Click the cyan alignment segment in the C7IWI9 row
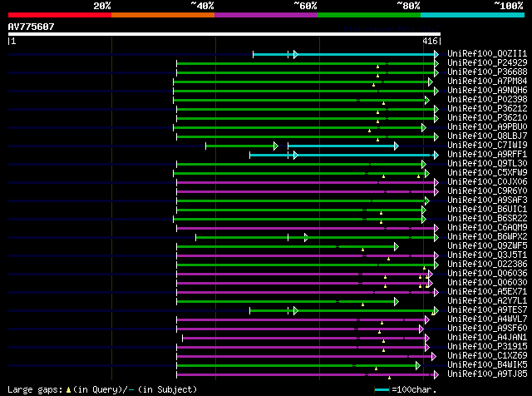Screen dimensions: 532x396 (x=343, y=146)
